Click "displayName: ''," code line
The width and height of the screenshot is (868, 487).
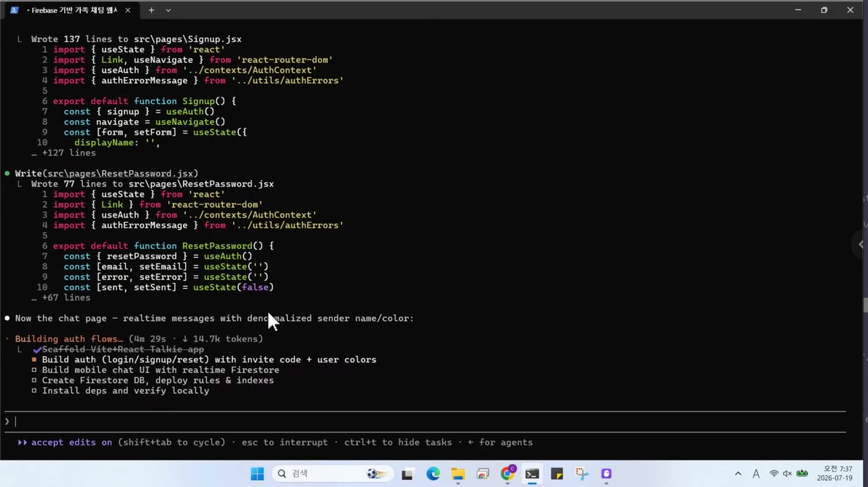(x=117, y=143)
